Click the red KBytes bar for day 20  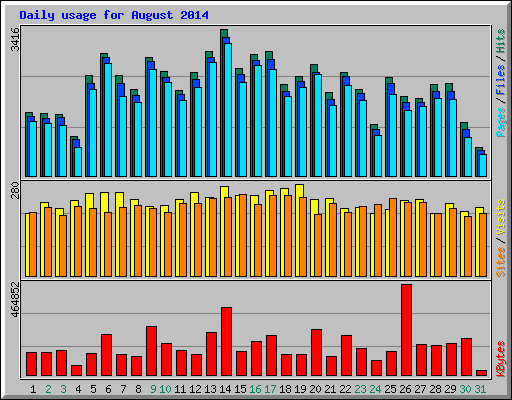[317, 353]
